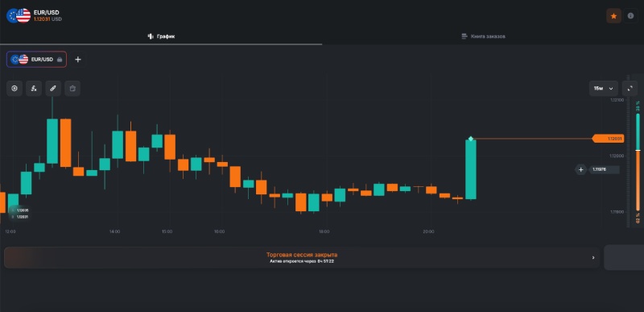Open asset info via the i icon
The height and width of the screenshot is (312, 644).
(631, 16)
